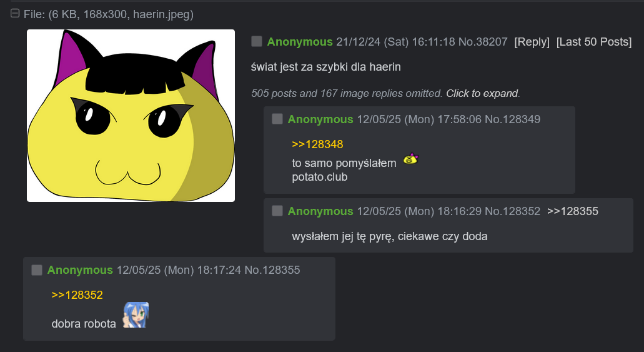This screenshot has width=644, height=352.
Task: Tick the checkbox for post No.128349
Action: 277,119
